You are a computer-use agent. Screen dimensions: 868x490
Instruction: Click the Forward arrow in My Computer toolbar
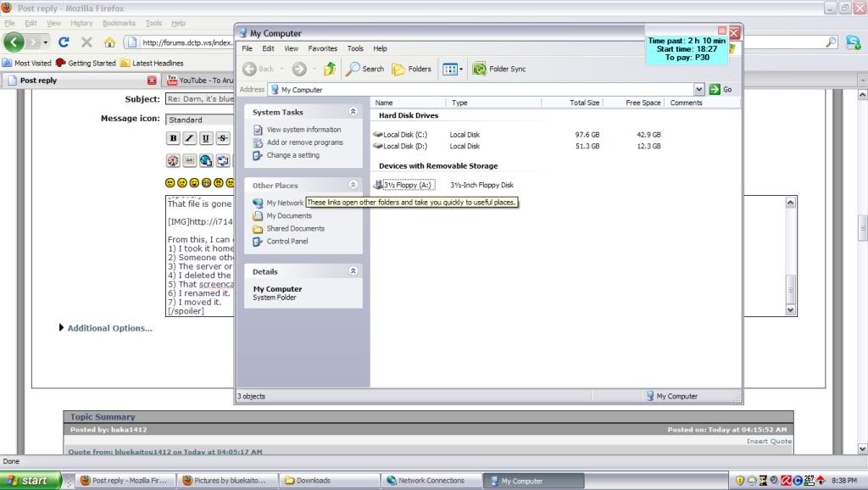coord(299,69)
